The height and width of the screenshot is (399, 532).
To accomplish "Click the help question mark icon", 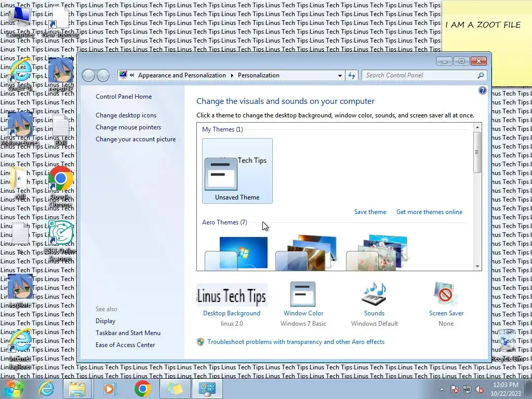I will (482, 90).
